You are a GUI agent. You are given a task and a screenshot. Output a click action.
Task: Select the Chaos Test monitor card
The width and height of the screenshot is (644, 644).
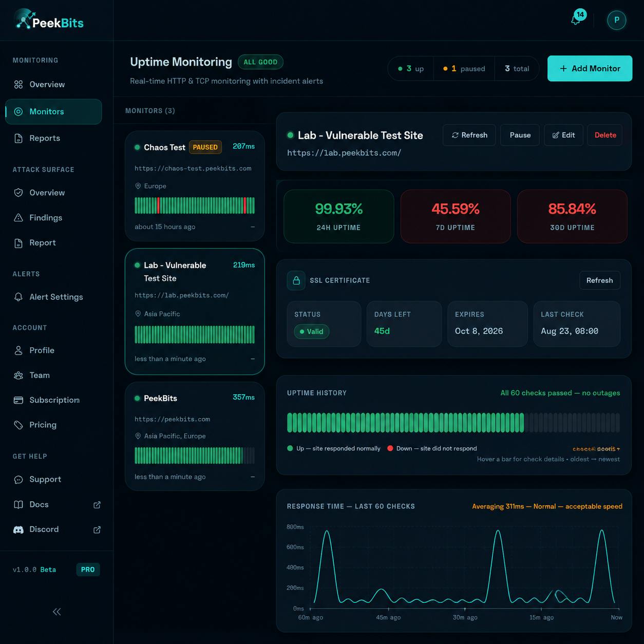pos(195,186)
